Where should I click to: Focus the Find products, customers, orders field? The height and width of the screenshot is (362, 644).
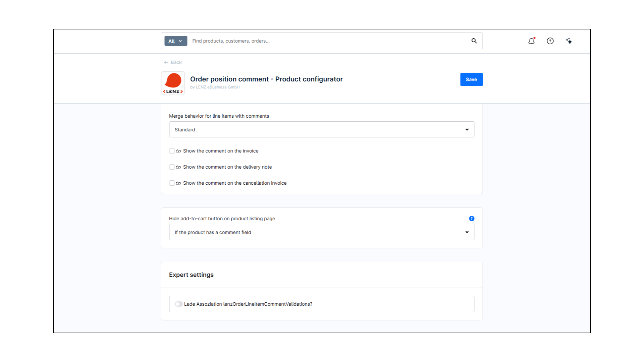pyautogui.click(x=329, y=41)
